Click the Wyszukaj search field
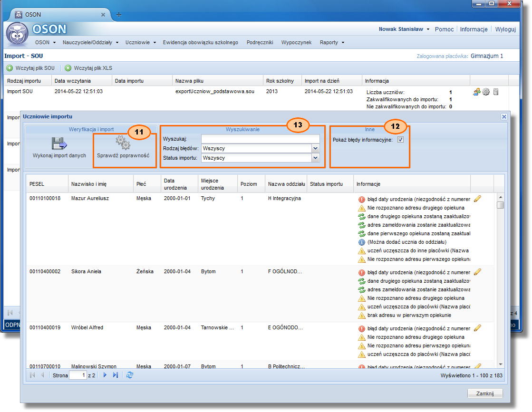 point(260,139)
